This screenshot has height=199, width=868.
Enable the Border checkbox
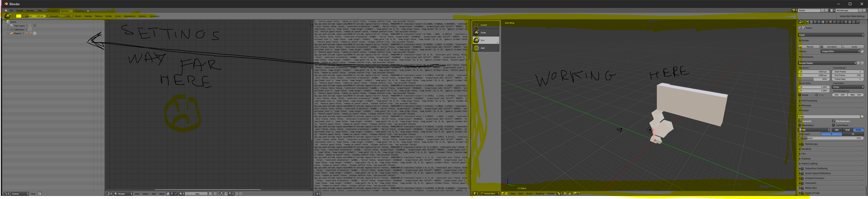(800, 95)
